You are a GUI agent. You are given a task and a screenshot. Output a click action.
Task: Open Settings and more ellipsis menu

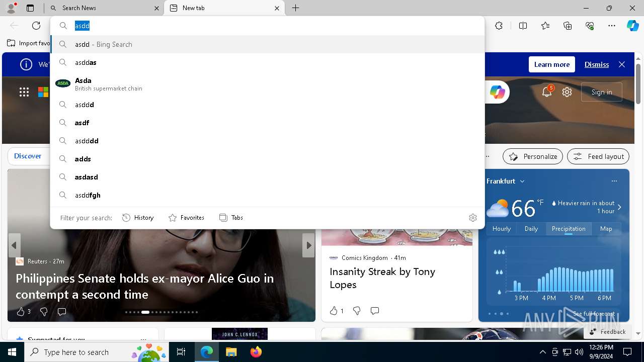coord(612,26)
